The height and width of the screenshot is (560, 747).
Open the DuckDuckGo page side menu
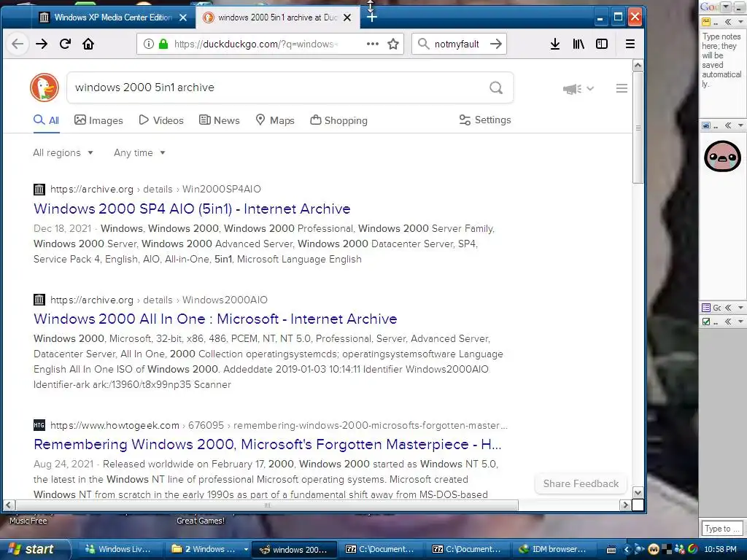coord(622,88)
